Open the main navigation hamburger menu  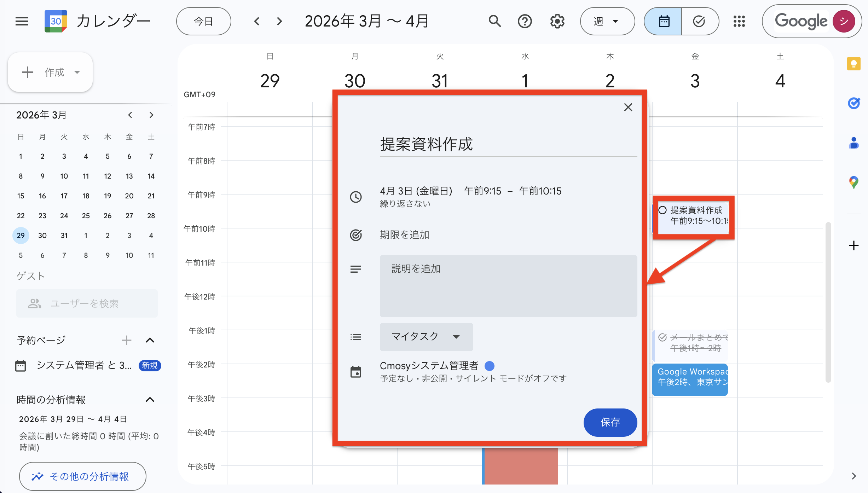click(x=22, y=21)
